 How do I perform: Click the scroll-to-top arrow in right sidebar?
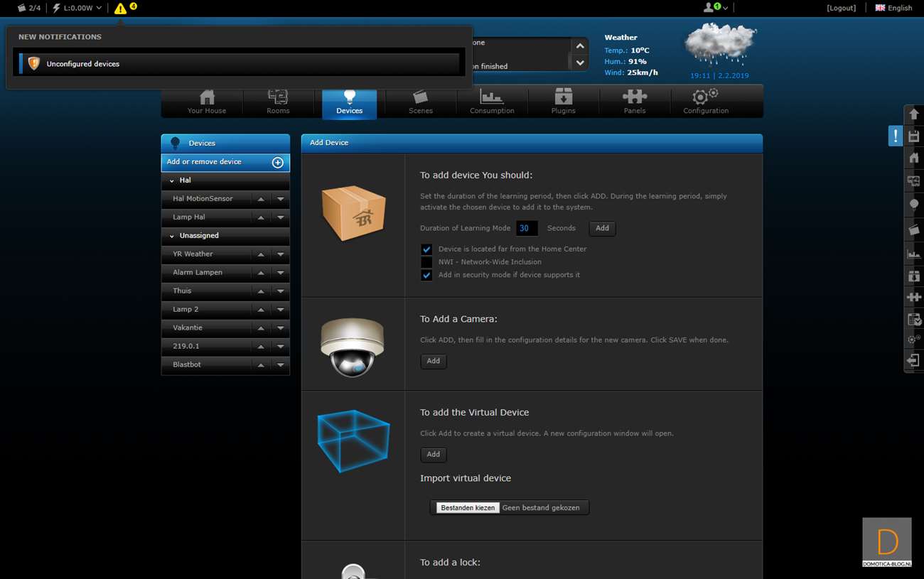[x=914, y=114]
